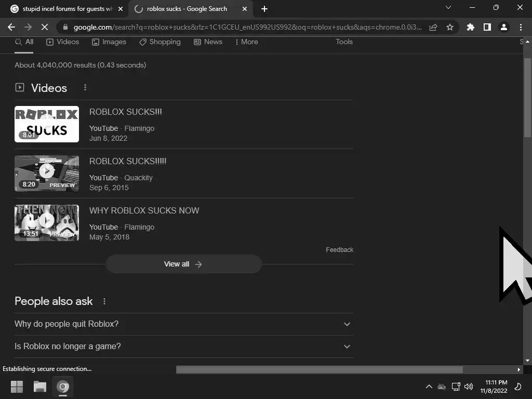Share this page from the address bar
The height and width of the screenshot is (399, 532).
click(x=433, y=28)
